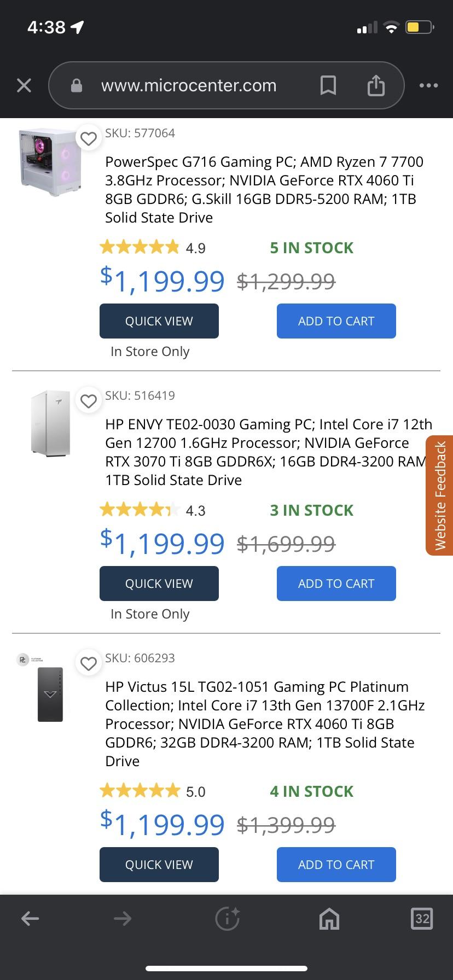Open Quick View for the PowerSpec G716

coord(159,321)
